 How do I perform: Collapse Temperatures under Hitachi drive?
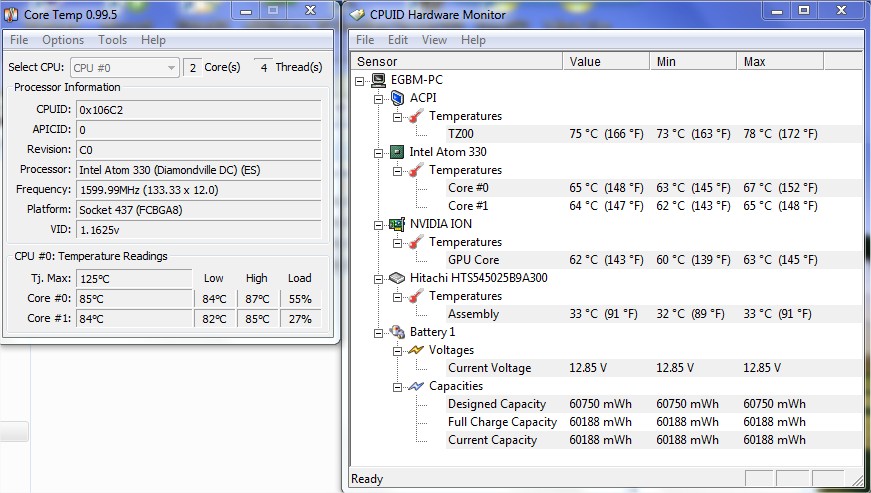click(x=398, y=297)
